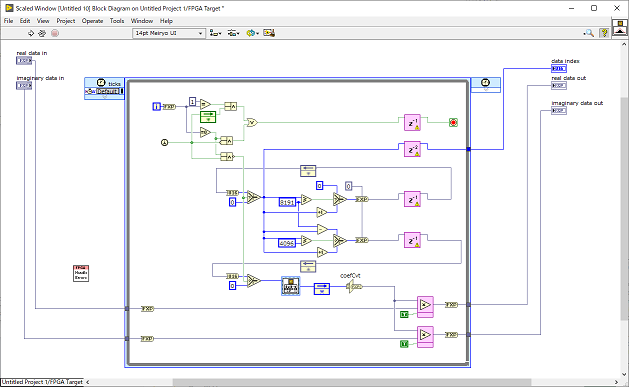Open the font selection dropdown 14pt Meiryo UI
The image size is (629, 387).
tap(169, 33)
